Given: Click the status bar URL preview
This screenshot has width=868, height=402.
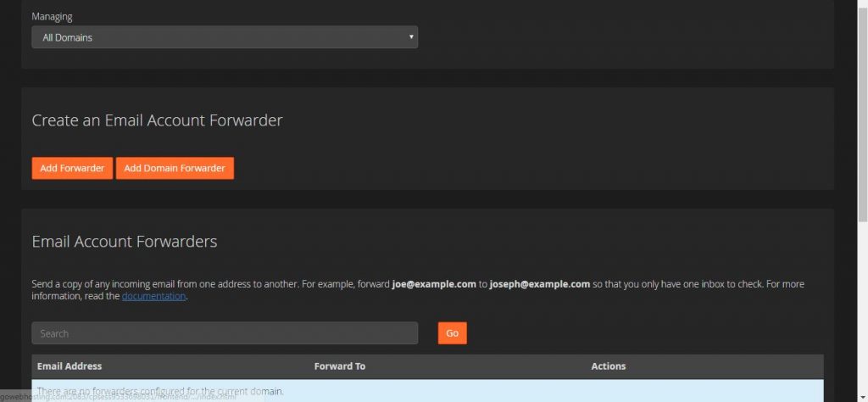Looking at the screenshot, I should [118, 397].
